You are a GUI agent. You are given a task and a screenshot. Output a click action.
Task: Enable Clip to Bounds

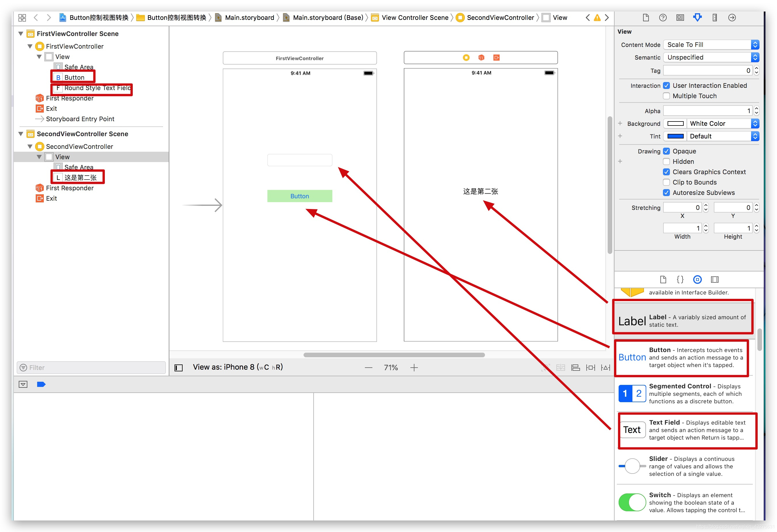pos(666,182)
